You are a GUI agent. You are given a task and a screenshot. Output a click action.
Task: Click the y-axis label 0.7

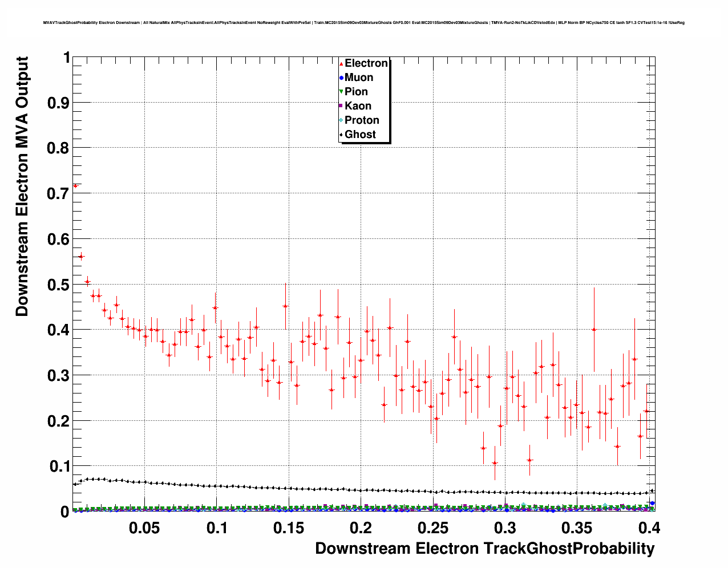coord(59,193)
